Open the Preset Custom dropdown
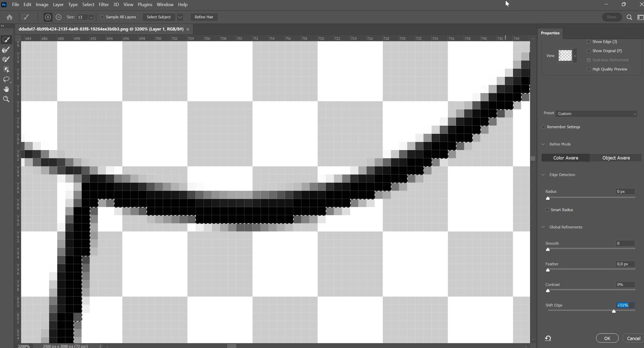Screen dimensions: 644x348 (x=597, y=114)
